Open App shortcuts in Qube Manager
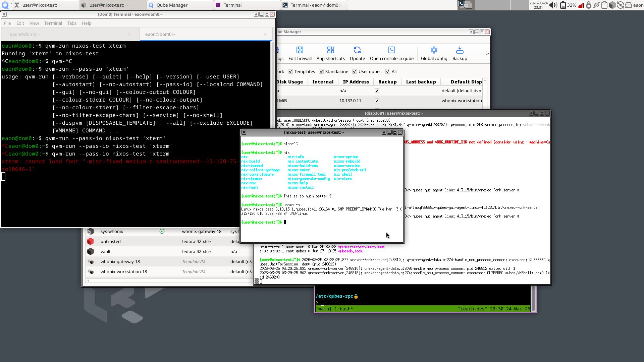The width and height of the screenshot is (644, 362). pos(330,50)
